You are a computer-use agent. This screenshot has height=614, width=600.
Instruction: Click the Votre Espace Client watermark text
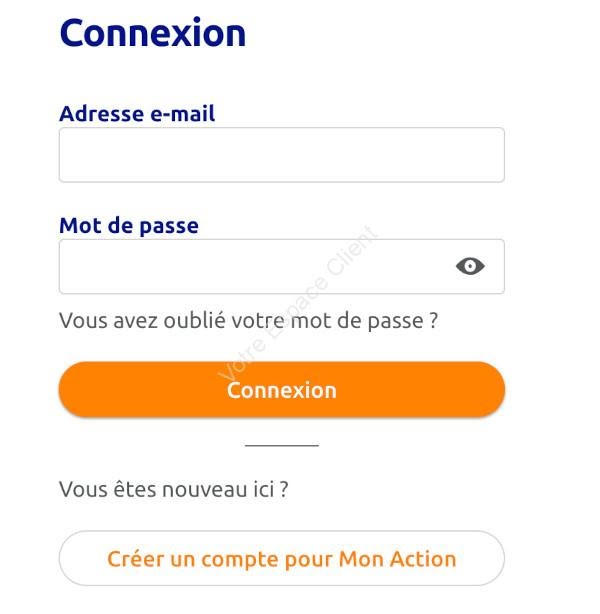(298, 303)
